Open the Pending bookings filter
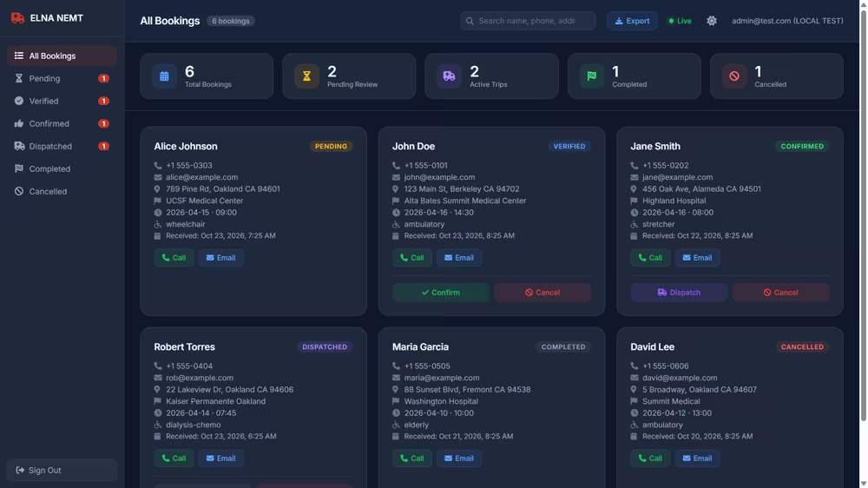The width and height of the screenshot is (868, 488). coord(62,79)
